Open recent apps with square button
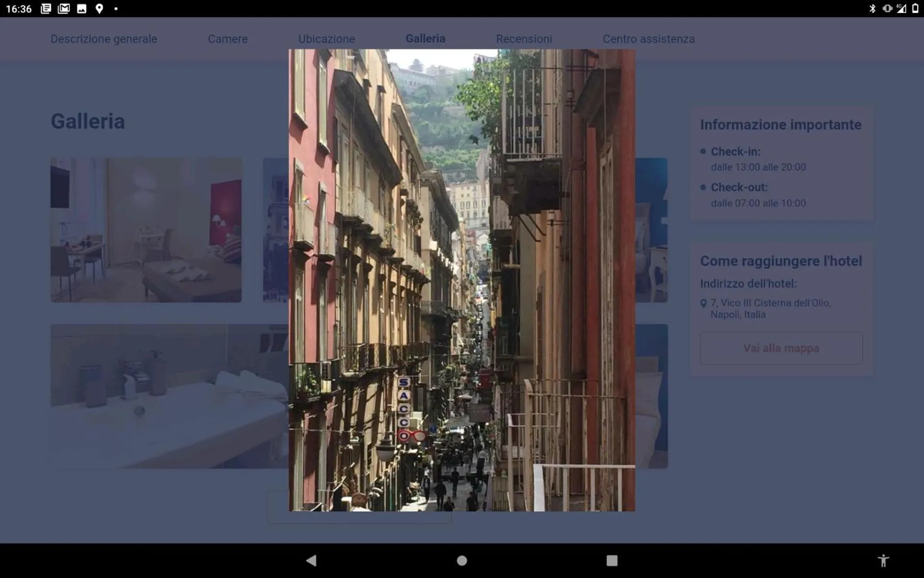 point(612,560)
